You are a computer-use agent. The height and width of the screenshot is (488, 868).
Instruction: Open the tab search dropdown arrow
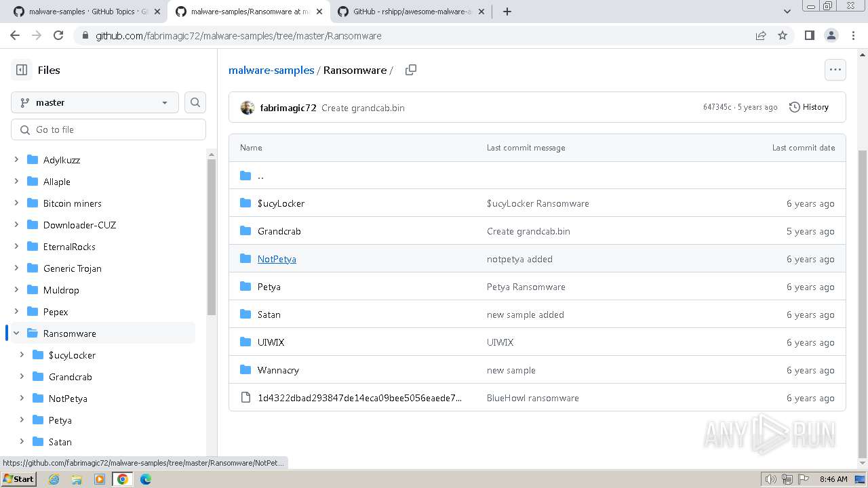coord(787,12)
